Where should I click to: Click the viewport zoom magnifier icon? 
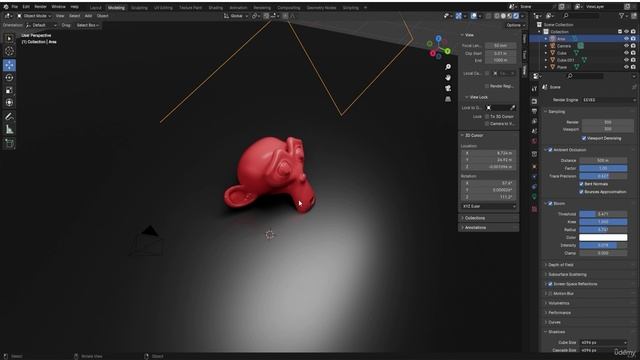pyautogui.click(x=448, y=67)
